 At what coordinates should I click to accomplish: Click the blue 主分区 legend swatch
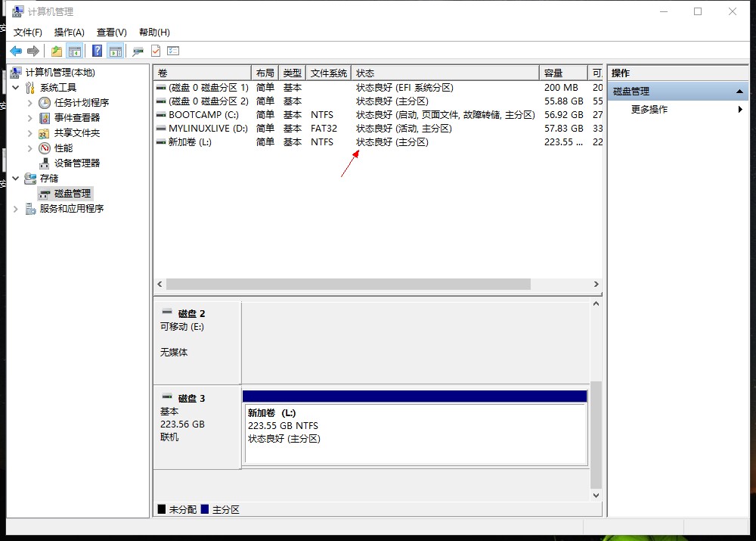coord(205,509)
